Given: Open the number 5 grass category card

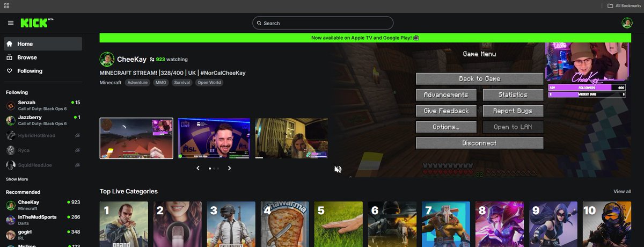Looking at the screenshot, I should tap(339, 224).
